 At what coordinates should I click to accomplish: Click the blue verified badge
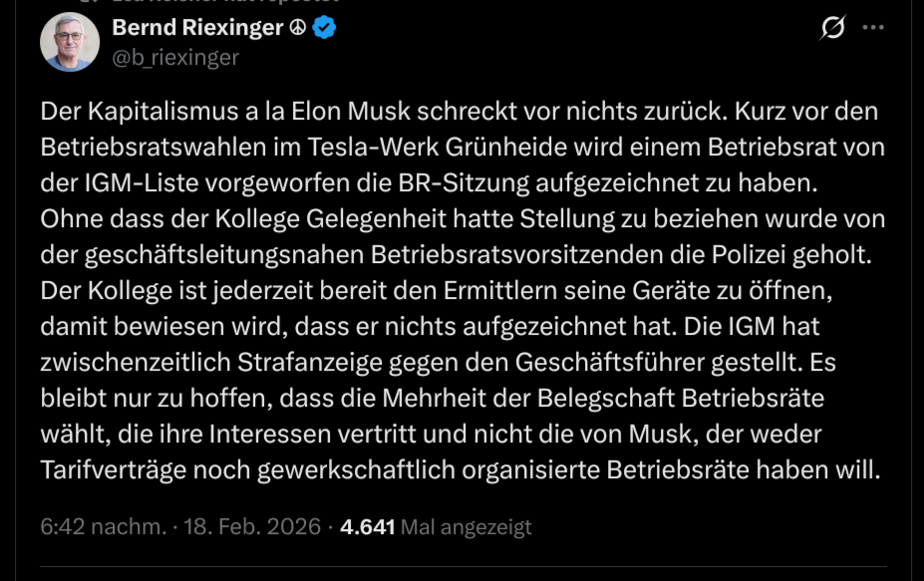pos(324,28)
